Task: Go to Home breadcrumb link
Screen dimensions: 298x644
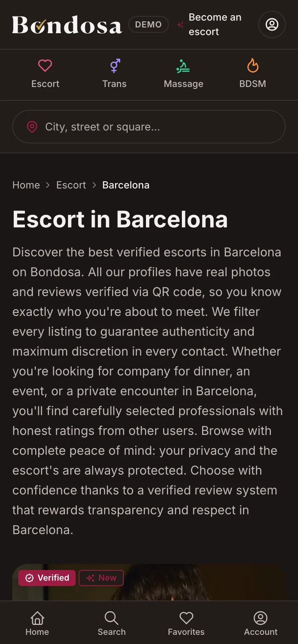Action: [26, 185]
